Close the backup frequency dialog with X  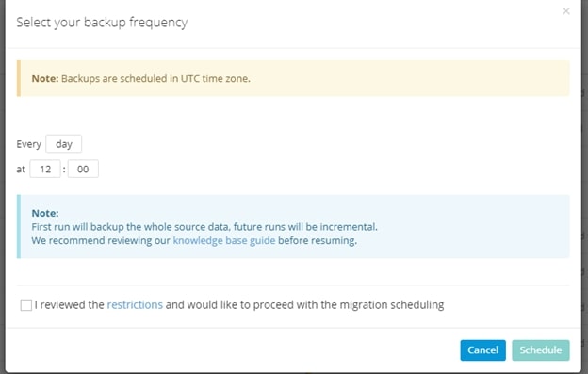click(x=566, y=11)
